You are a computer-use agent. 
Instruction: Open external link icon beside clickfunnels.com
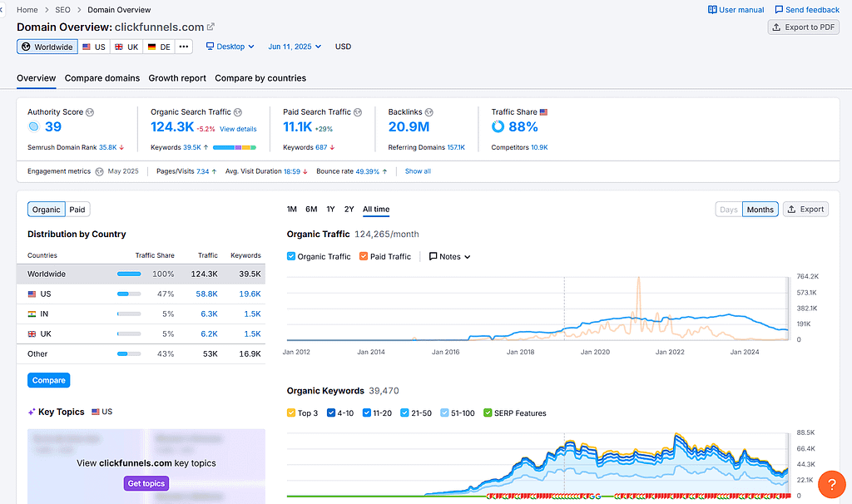coord(211,27)
